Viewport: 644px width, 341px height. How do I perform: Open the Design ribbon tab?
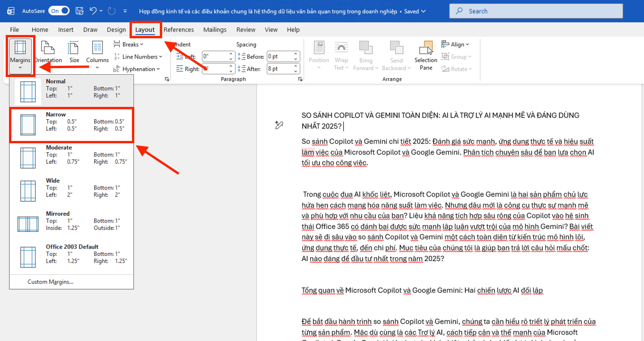[116, 30]
